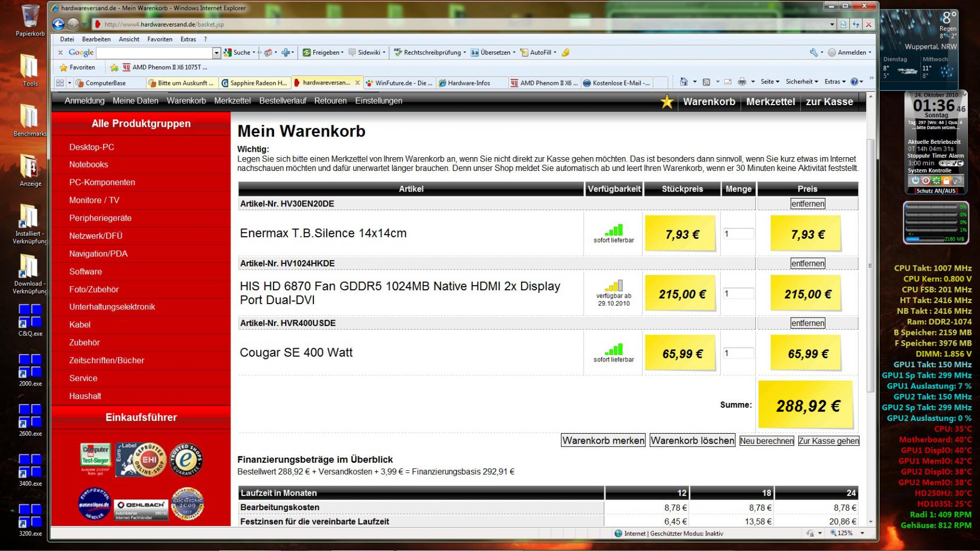This screenshot has height=551, width=980.
Task: Open the Benchmarks folder on the desktop
Action: click(30, 120)
